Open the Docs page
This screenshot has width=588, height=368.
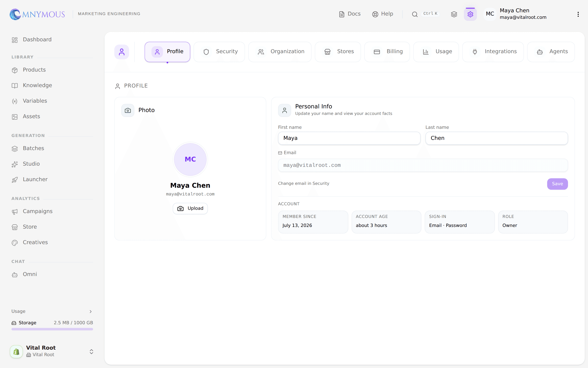click(350, 14)
